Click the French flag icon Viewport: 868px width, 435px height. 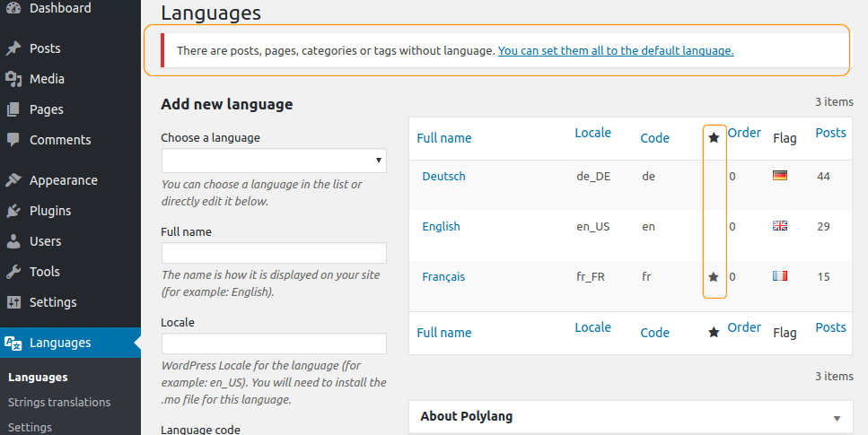780,275
